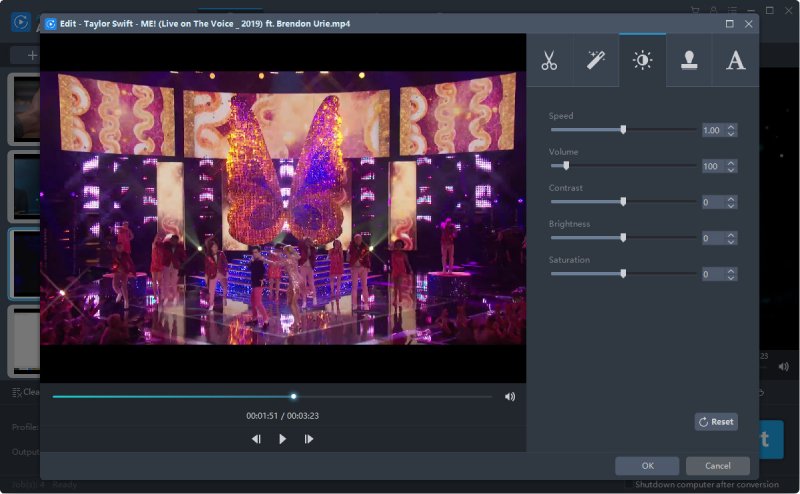Screen dimensions: 800x494
Task: Click the main window logo icon
Action: [x=21, y=22]
